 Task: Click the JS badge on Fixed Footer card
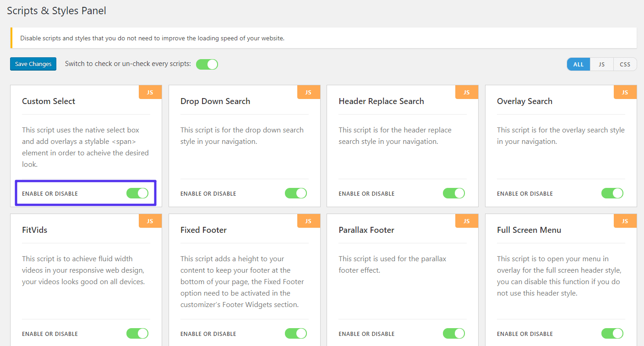(309, 220)
